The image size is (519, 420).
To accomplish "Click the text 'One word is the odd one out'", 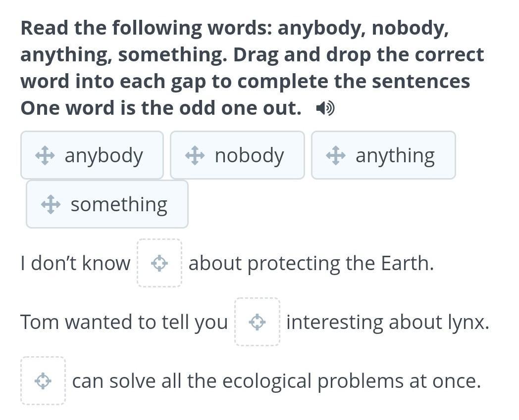I will [x=161, y=108].
